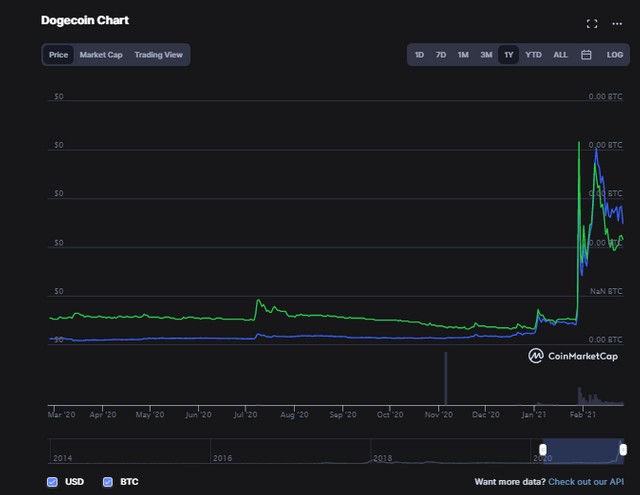This screenshot has height=495, width=640.
Task: Switch to the Price tab
Action: click(58, 55)
